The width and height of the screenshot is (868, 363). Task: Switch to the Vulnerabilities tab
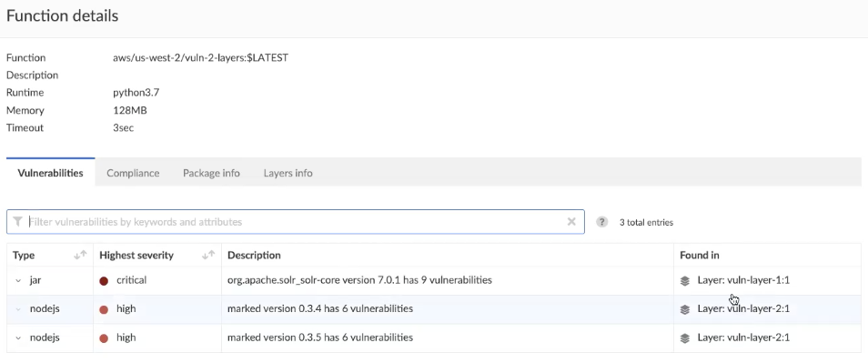click(50, 173)
